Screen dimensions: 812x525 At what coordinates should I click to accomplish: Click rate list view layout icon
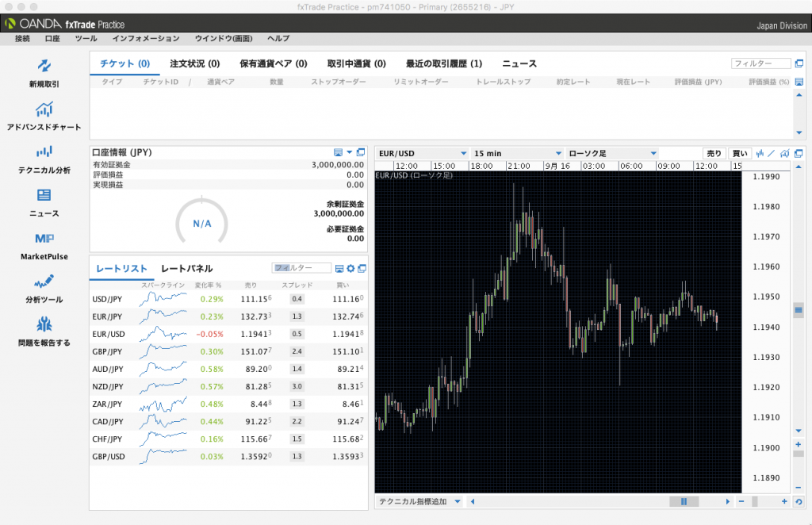[339, 268]
